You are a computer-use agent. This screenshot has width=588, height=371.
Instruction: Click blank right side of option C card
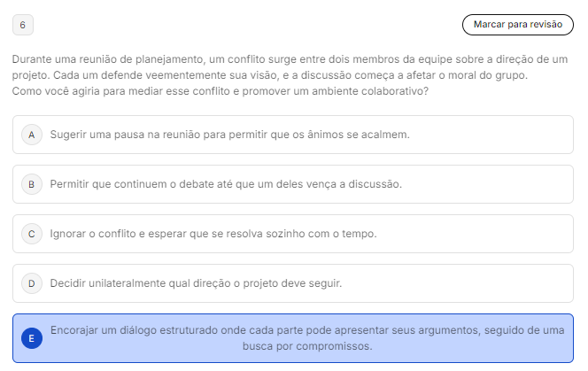tap(514, 234)
